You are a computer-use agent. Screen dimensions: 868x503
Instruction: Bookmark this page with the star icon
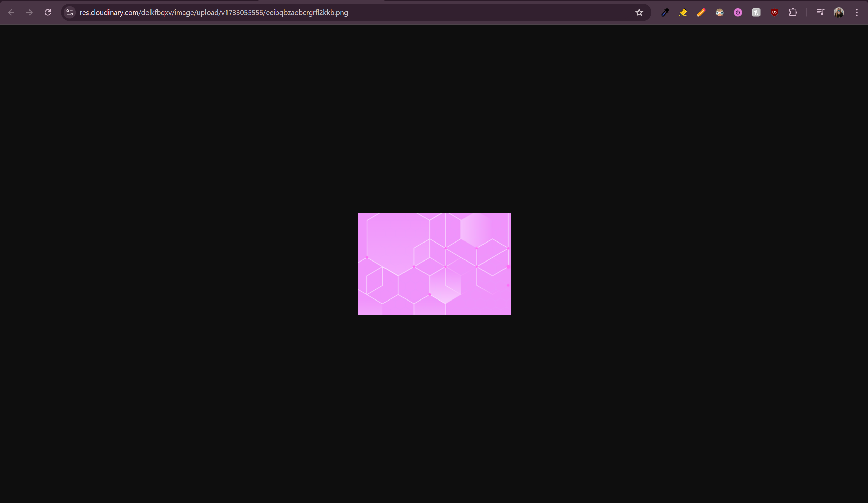click(x=639, y=13)
